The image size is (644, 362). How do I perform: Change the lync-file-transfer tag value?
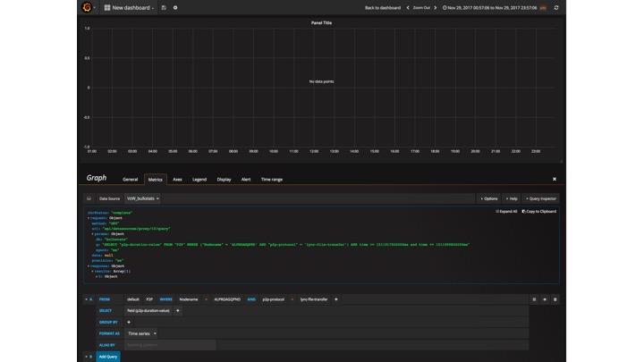pos(314,299)
